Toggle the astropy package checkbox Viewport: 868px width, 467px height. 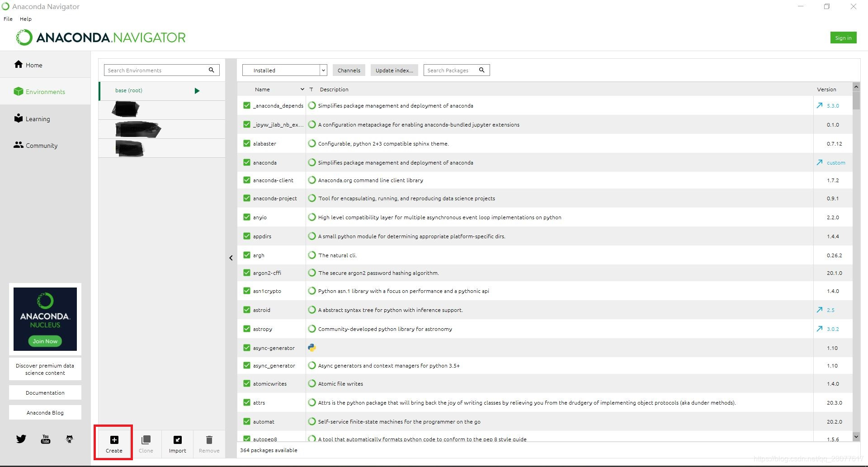click(x=247, y=329)
